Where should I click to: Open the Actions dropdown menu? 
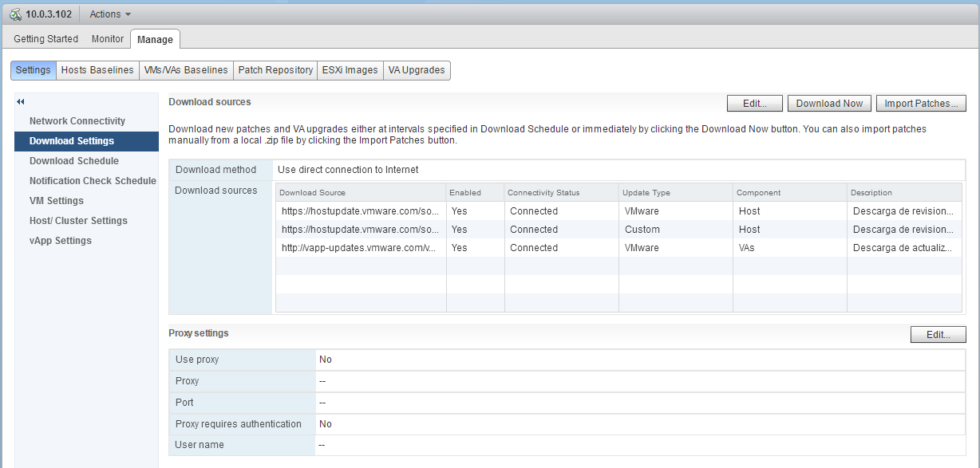[109, 14]
